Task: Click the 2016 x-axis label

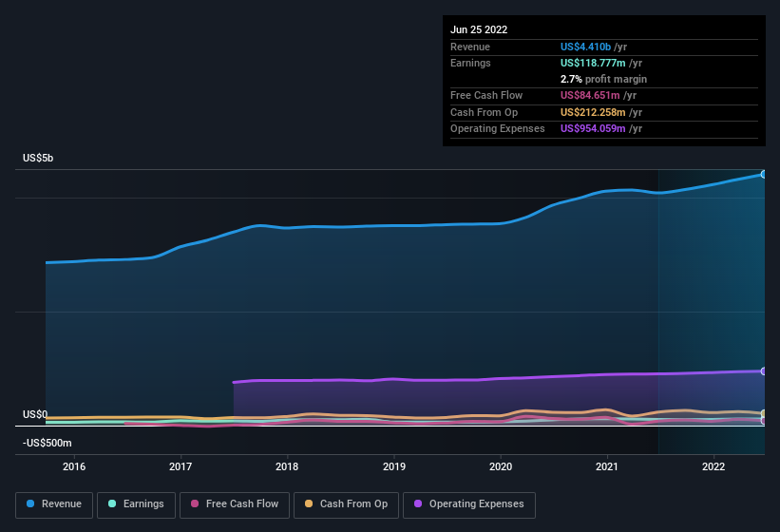Action: pos(74,466)
